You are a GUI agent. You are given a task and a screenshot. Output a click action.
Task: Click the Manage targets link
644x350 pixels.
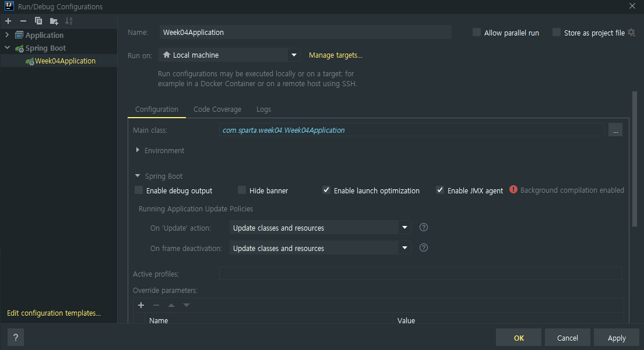pos(335,55)
